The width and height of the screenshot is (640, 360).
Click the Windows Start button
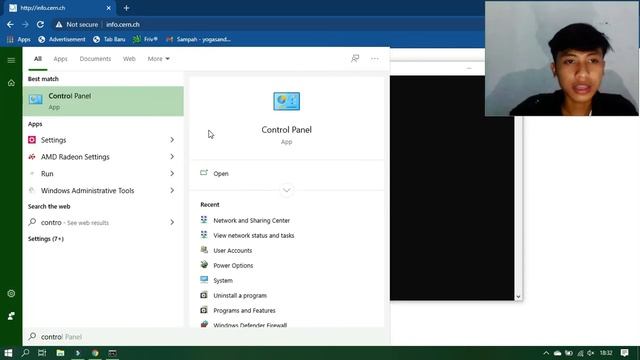pos(8,353)
